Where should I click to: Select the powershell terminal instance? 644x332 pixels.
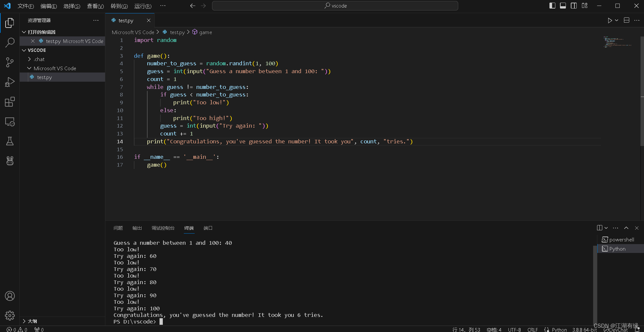pyautogui.click(x=620, y=240)
